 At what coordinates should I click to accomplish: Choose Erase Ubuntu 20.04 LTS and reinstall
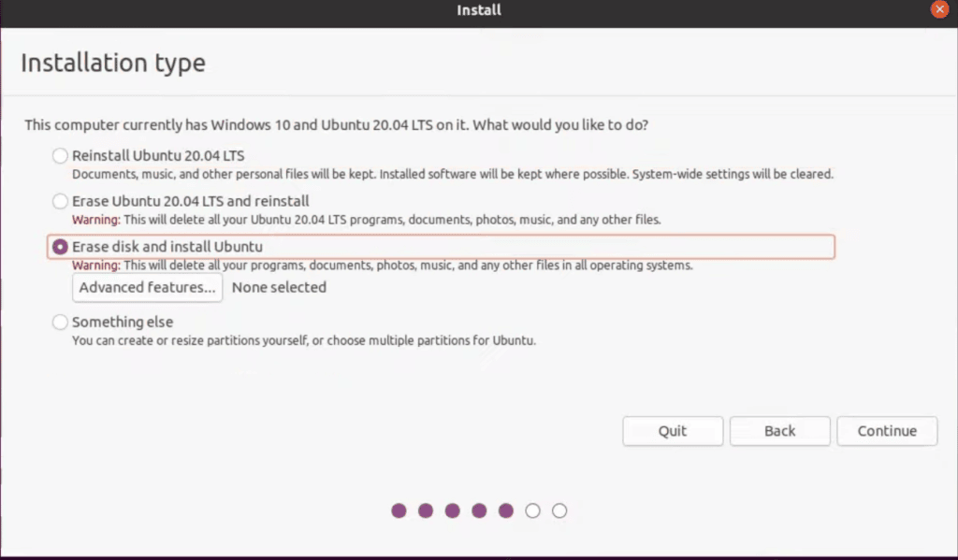(x=60, y=201)
